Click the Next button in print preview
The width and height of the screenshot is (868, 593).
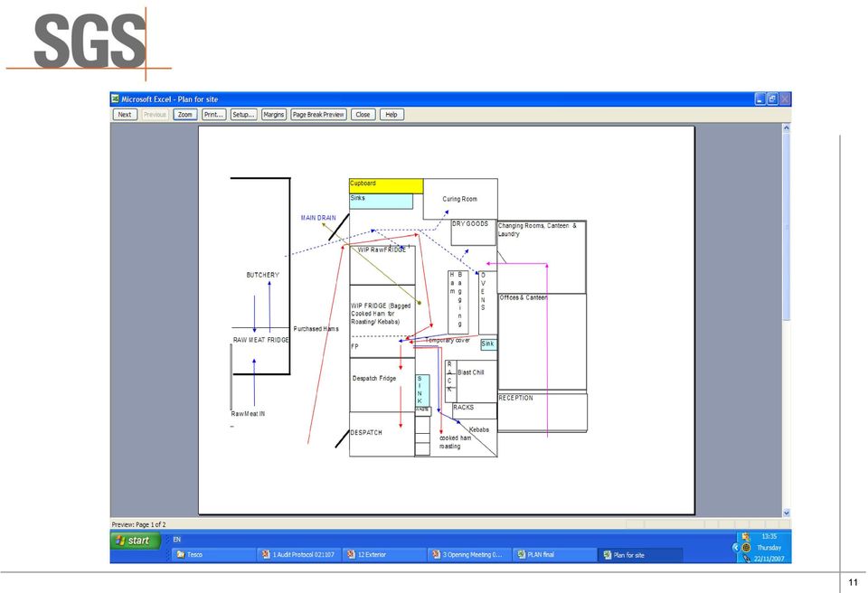tap(125, 115)
